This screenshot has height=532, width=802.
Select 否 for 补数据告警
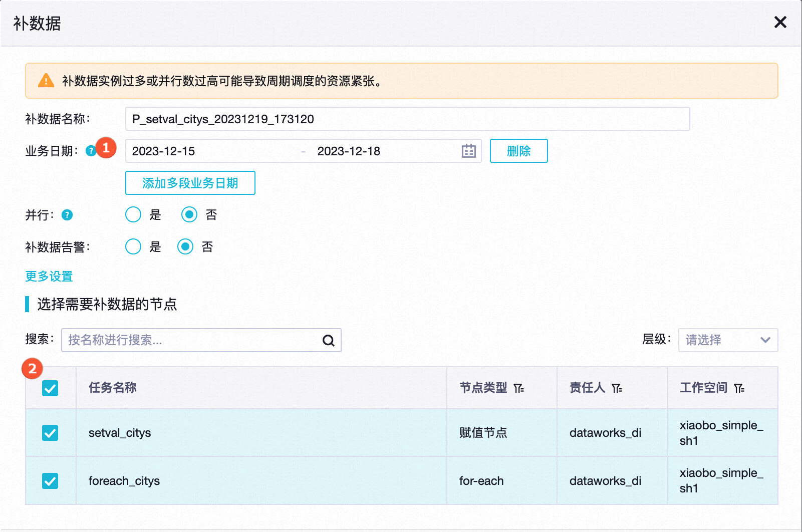(185, 246)
